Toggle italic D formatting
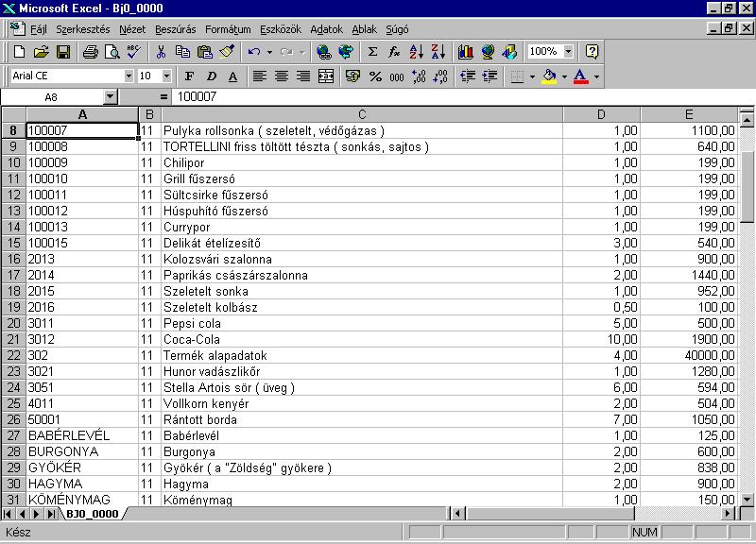The height and width of the screenshot is (544, 756). pyautogui.click(x=211, y=76)
